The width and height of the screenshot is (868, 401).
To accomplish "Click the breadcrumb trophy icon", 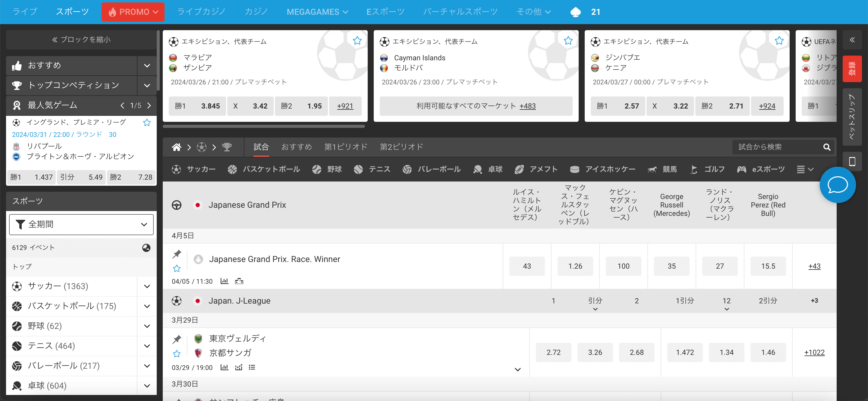I will [x=227, y=147].
